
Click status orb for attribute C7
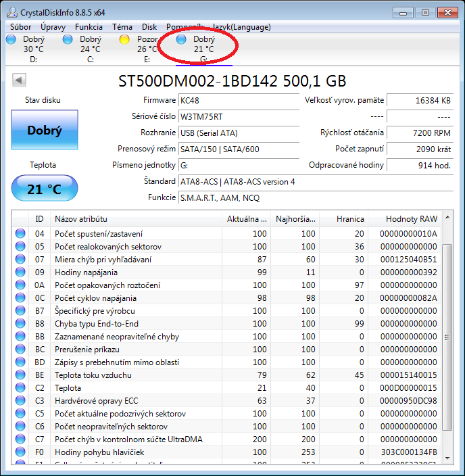pos(20,439)
